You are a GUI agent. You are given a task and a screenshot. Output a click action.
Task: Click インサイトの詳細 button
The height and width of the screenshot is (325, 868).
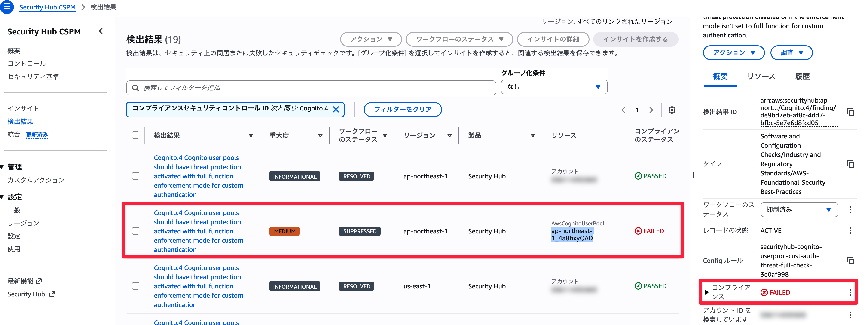click(x=553, y=39)
